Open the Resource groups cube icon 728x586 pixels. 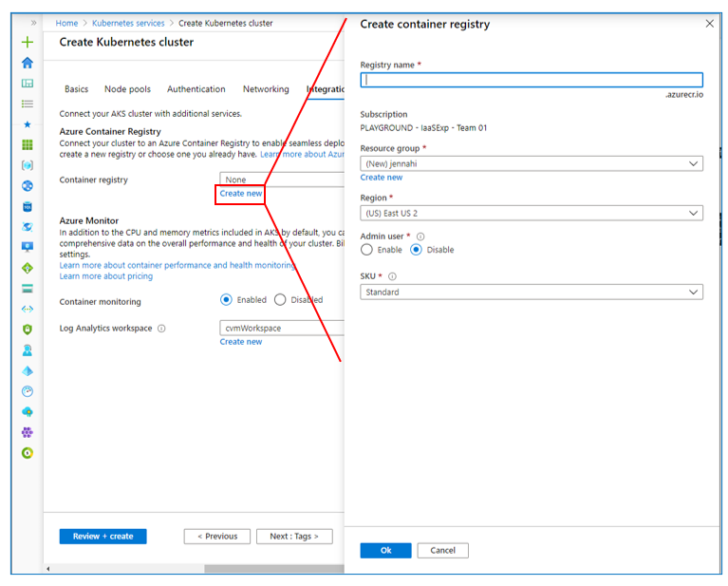(x=28, y=165)
